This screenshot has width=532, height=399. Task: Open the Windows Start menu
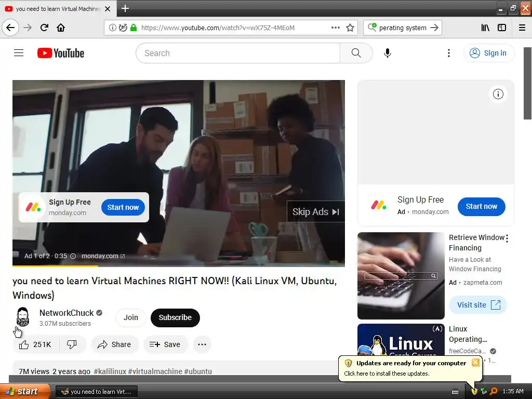25,391
